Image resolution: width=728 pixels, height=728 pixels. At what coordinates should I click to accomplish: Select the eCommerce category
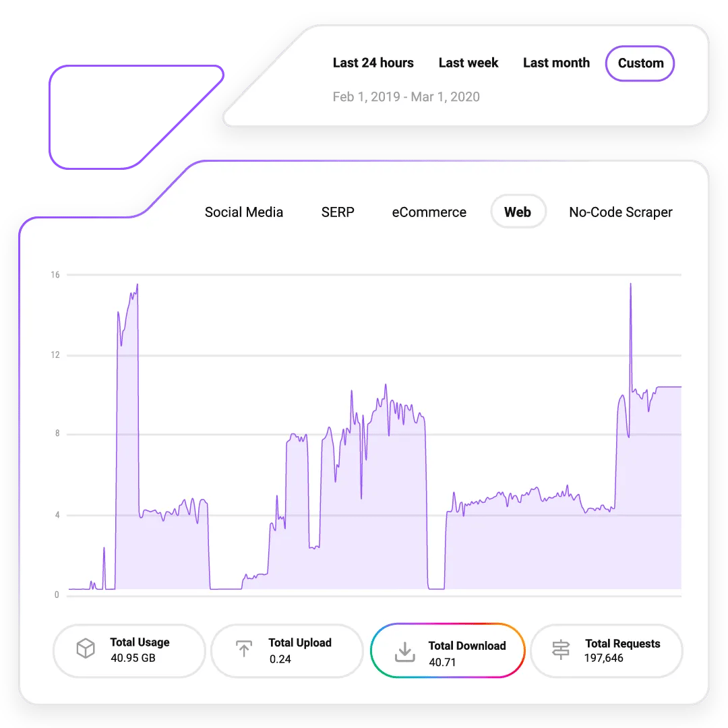click(x=429, y=212)
